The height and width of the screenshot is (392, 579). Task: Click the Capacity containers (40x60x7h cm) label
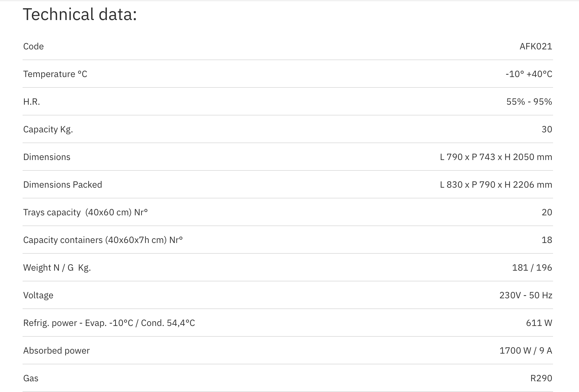103,240
